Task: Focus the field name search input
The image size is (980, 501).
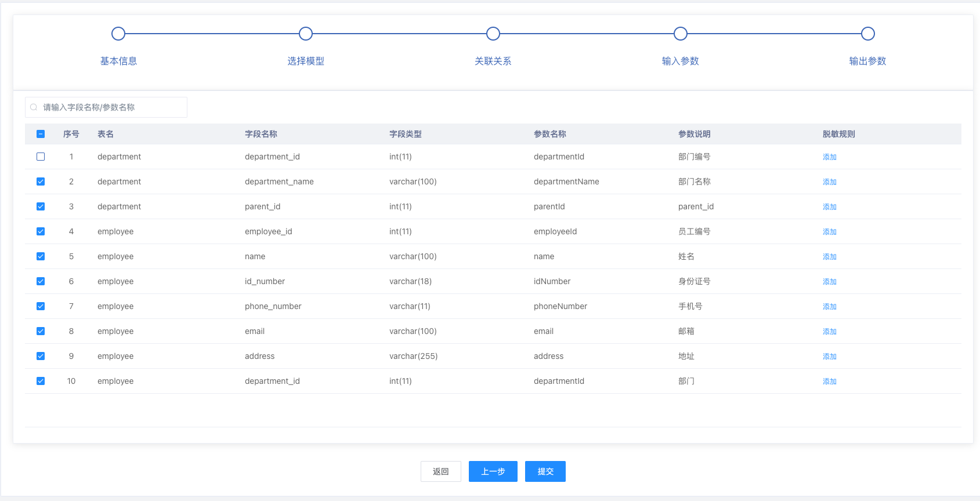Action: click(111, 107)
